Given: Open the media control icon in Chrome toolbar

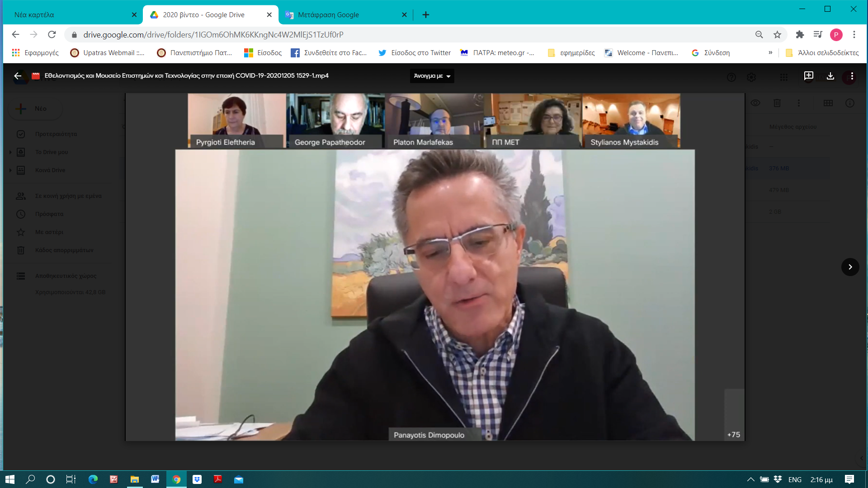Looking at the screenshot, I should coord(818,34).
